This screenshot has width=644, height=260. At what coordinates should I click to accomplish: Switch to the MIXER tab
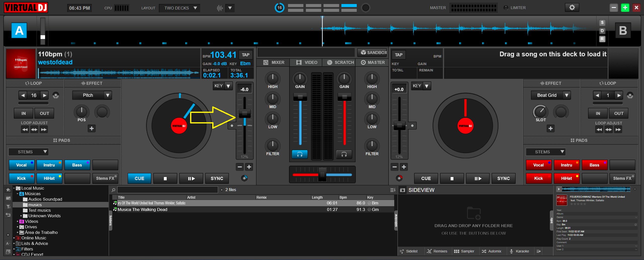point(274,62)
